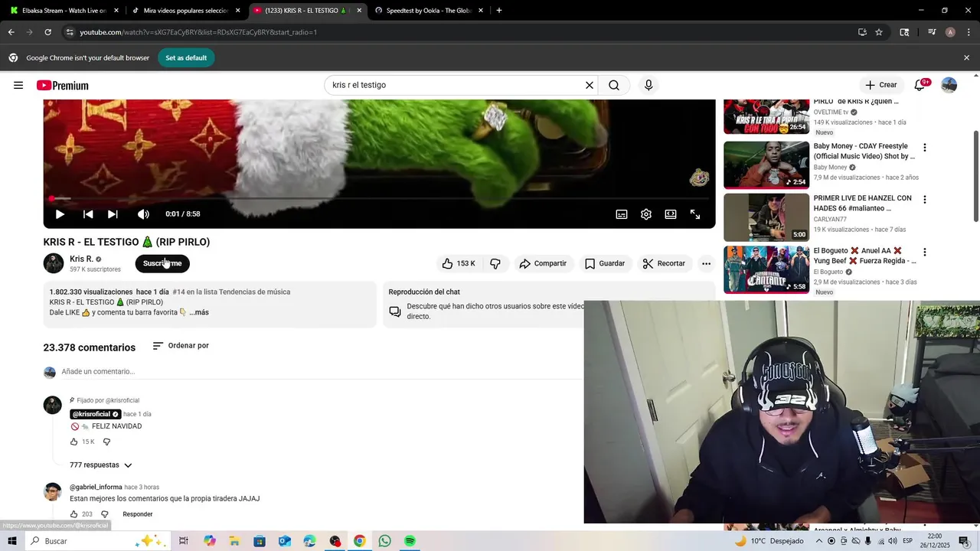Dislike the pinned @krisroficial comment
Image resolution: width=980 pixels, height=551 pixels.
pyautogui.click(x=106, y=442)
